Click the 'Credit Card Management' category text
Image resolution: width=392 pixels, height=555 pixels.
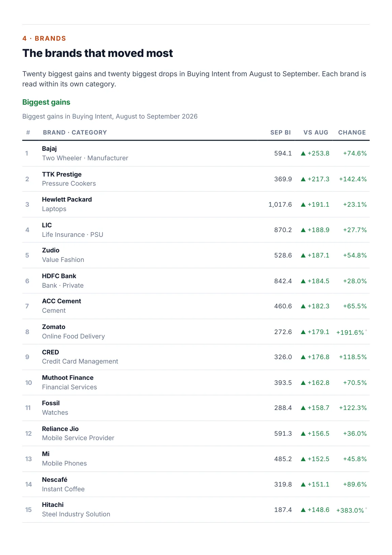pos(80,362)
